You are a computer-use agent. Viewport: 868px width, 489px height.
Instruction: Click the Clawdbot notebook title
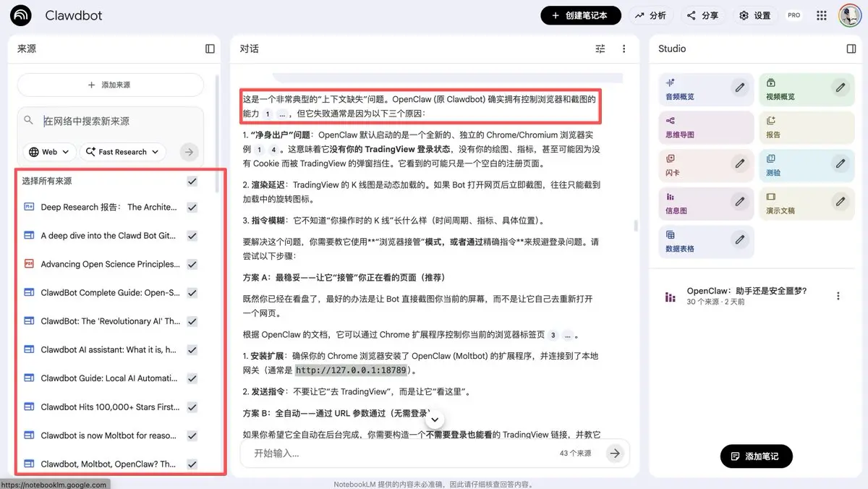74,15
